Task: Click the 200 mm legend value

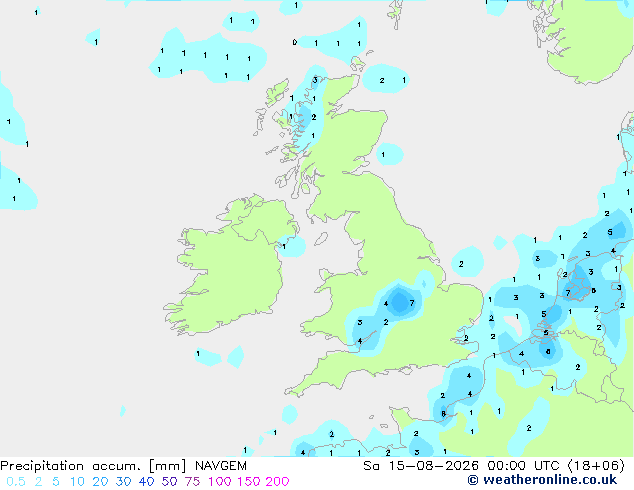Action: [x=277, y=482]
